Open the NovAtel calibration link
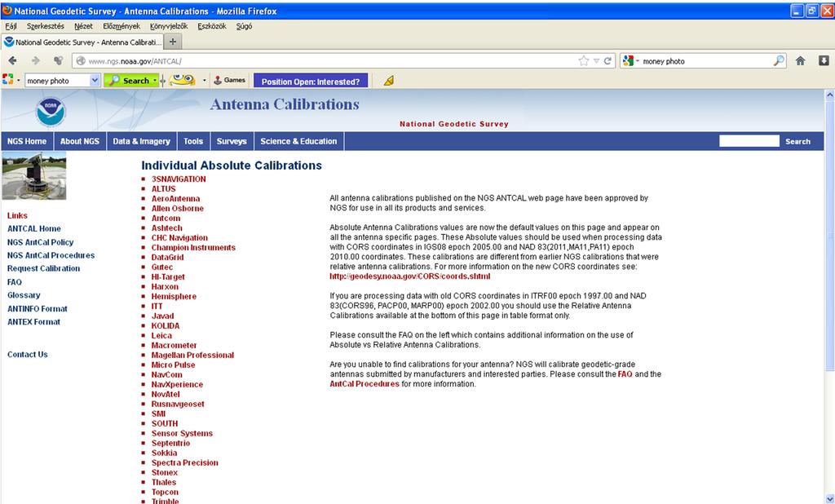The width and height of the screenshot is (835, 504). point(166,394)
